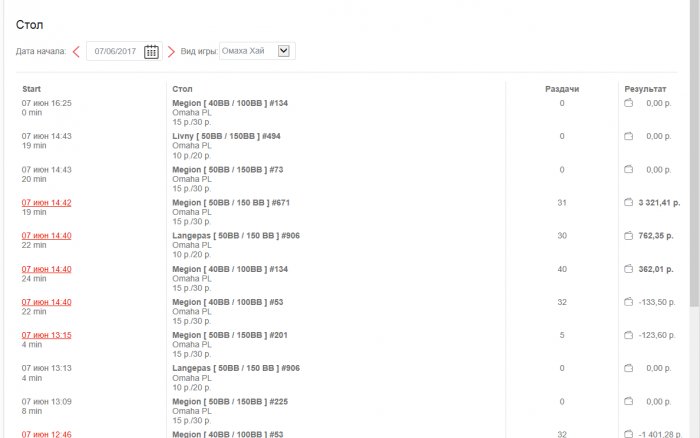Go to previous date with left arrow
700x438 pixels.
pyautogui.click(x=76, y=52)
